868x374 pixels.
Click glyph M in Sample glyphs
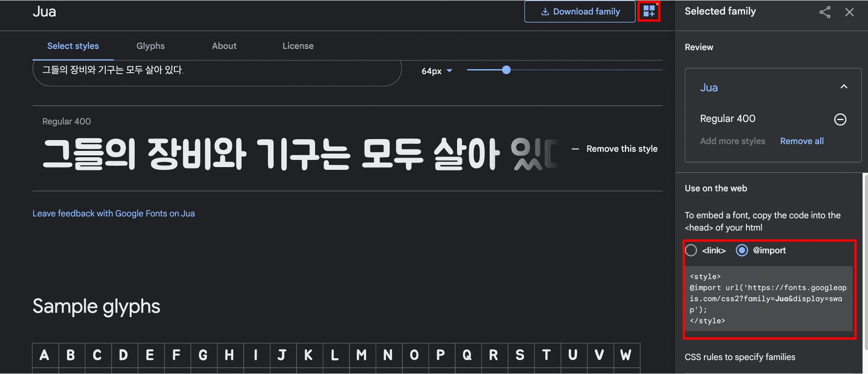[361, 355]
